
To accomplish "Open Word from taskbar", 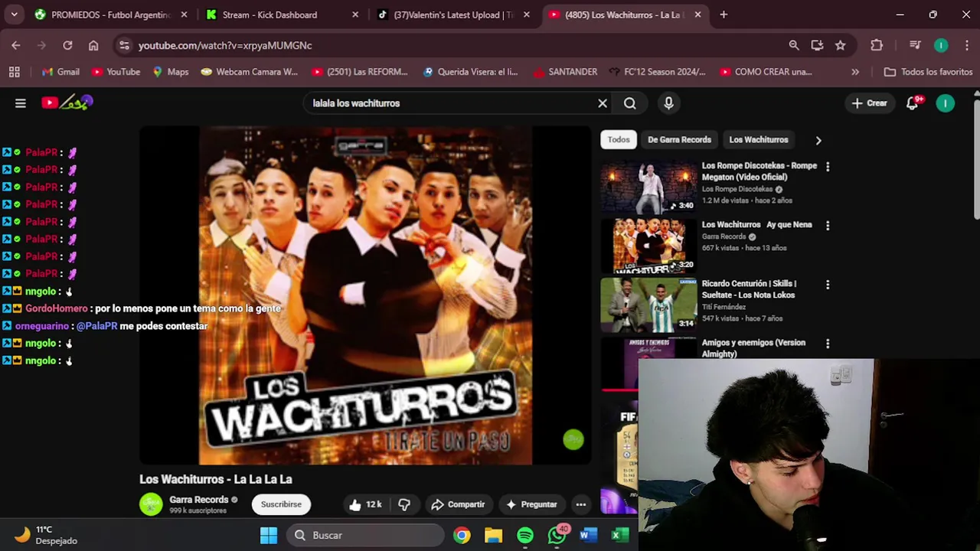I will (588, 536).
